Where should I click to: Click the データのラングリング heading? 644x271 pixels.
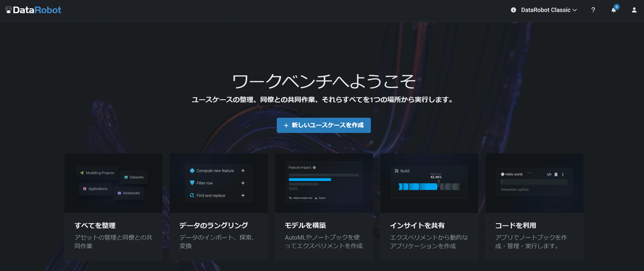point(214,225)
